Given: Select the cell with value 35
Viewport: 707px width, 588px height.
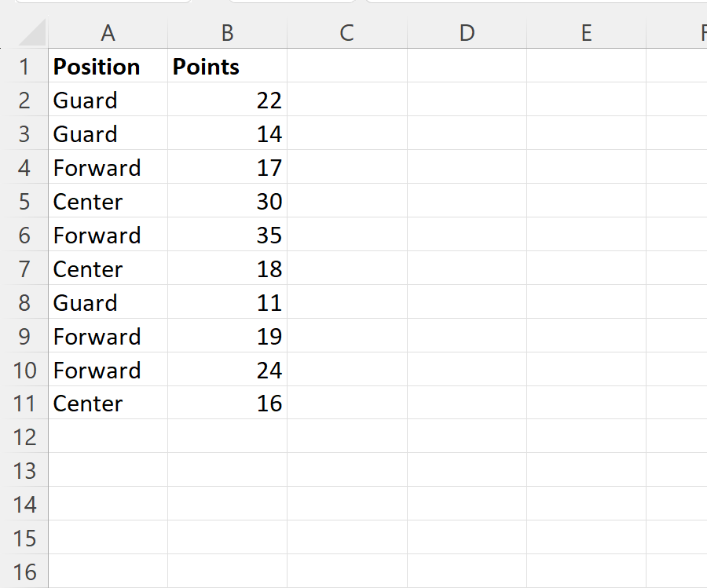Looking at the screenshot, I should 227,235.
